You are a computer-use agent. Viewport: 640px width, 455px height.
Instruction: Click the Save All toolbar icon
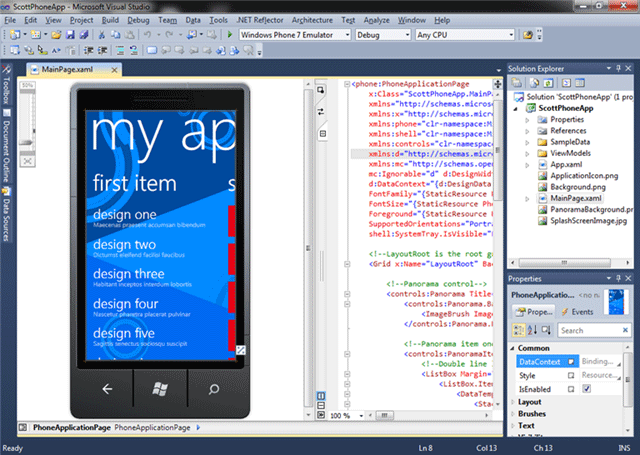pyautogui.click(x=84, y=35)
